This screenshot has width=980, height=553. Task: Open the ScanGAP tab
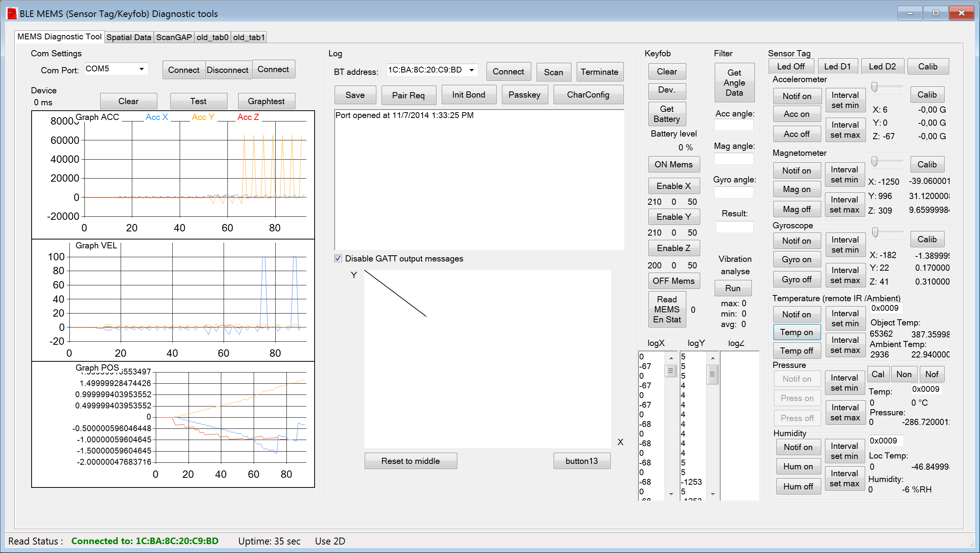click(174, 37)
